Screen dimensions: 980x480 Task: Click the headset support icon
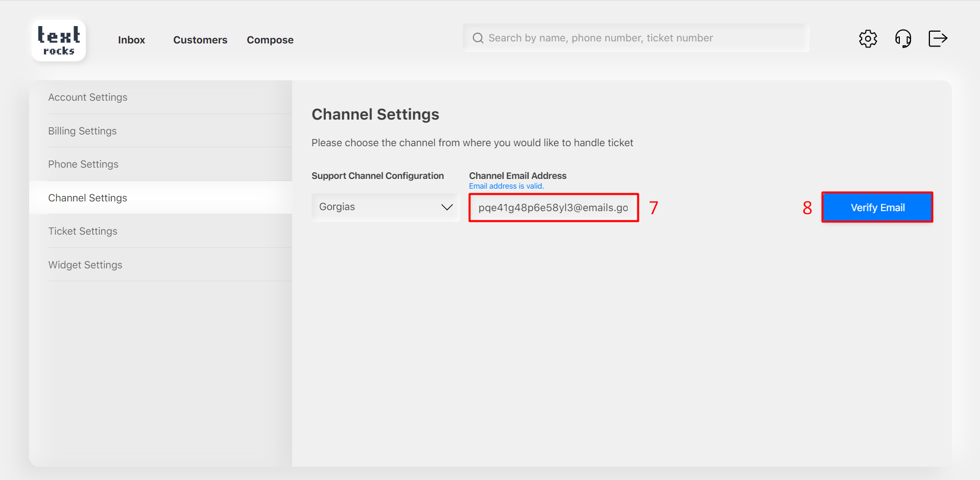pyautogui.click(x=903, y=38)
